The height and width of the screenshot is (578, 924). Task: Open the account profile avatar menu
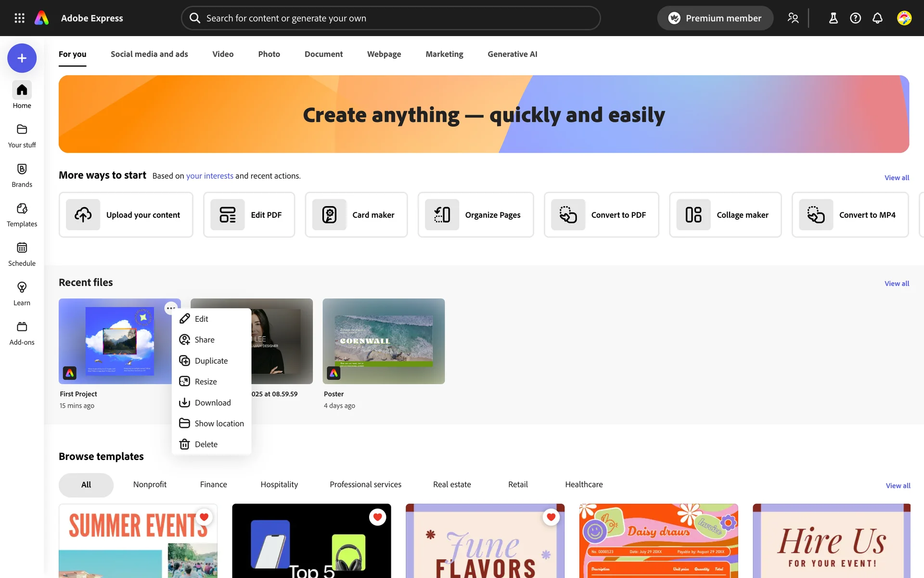[904, 18]
